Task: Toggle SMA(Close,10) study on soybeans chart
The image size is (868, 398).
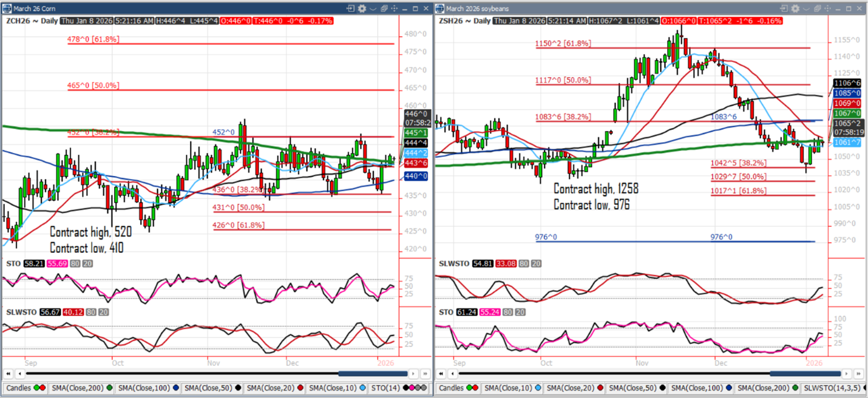Action: coord(512,388)
